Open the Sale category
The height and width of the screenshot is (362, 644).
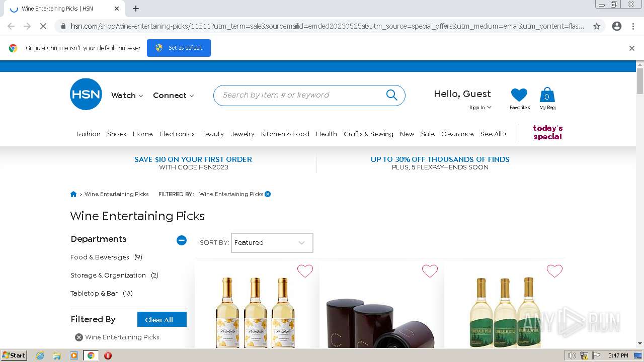428,134
